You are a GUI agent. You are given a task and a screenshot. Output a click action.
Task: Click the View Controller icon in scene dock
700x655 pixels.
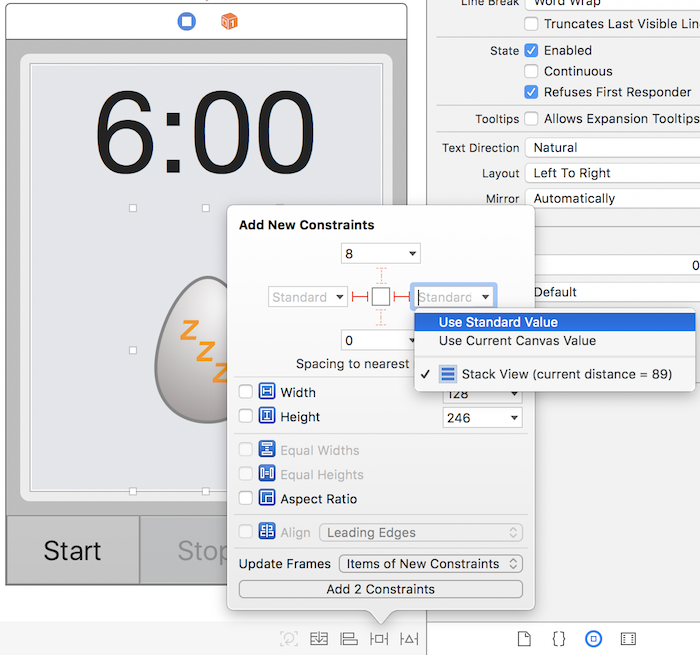pyautogui.click(x=187, y=21)
